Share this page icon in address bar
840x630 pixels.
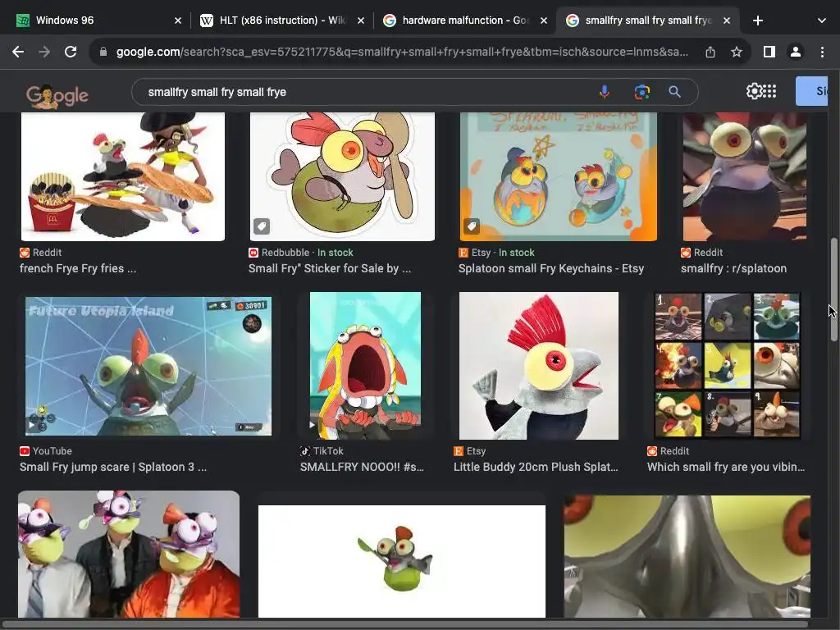point(710,52)
